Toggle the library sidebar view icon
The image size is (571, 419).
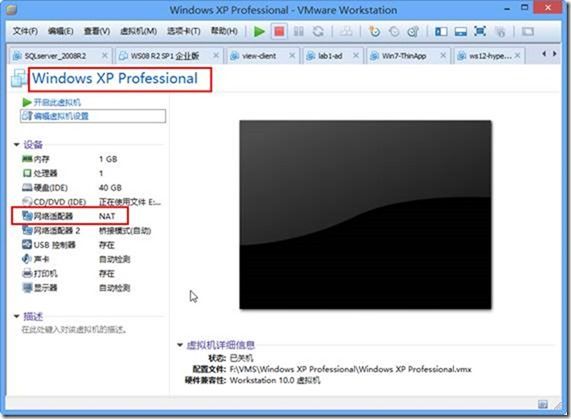click(x=441, y=32)
